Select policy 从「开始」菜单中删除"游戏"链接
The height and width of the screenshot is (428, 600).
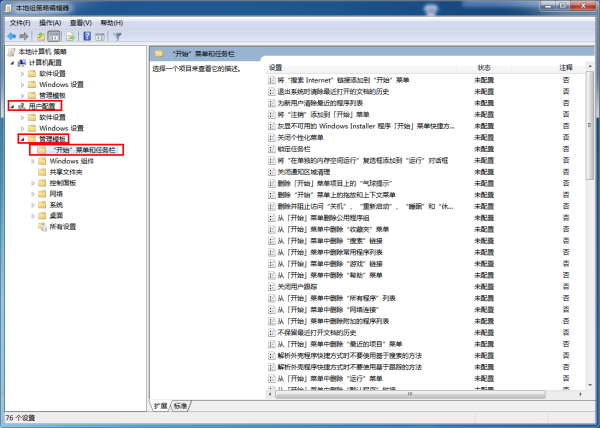(x=330, y=264)
